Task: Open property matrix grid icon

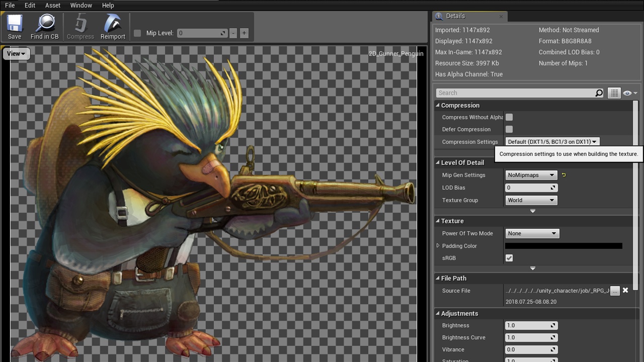Action: (613, 93)
